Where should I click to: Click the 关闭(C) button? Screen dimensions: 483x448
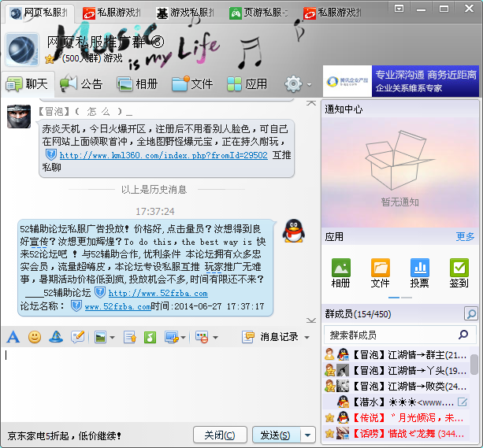pyautogui.click(x=220, y=435)
